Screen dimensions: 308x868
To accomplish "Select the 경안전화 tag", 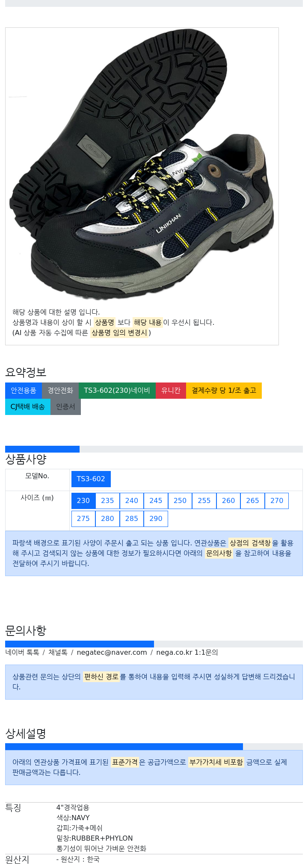I will [60, 391].
